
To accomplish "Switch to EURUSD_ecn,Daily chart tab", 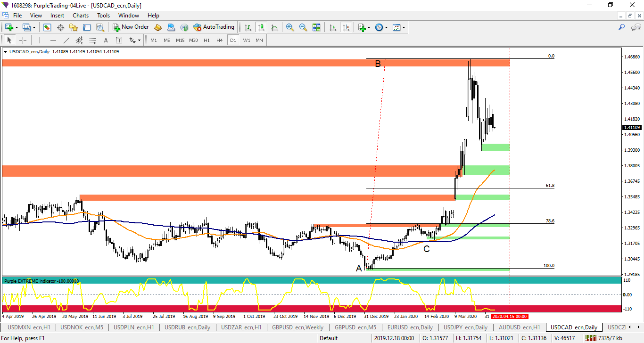I will click(x=410, y=327).
